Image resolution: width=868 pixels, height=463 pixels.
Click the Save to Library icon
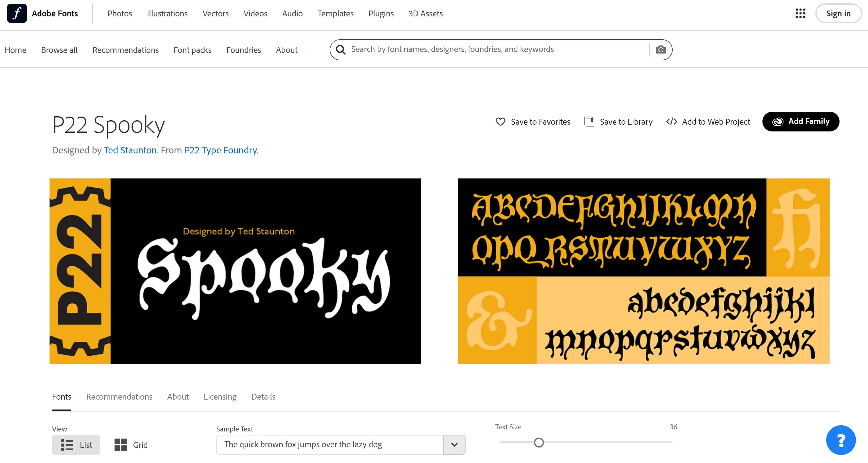click(589, 122)
